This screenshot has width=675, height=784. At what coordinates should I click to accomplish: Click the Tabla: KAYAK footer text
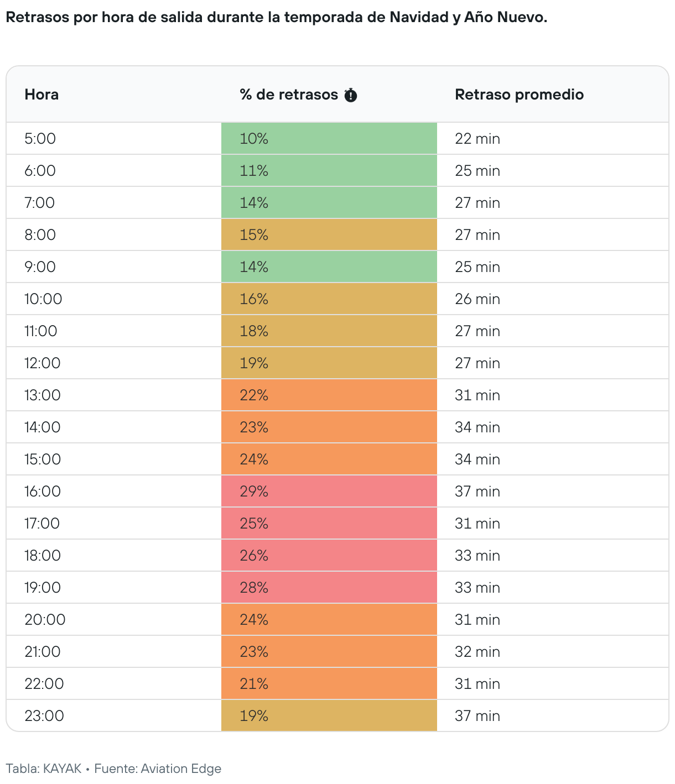click(44, 769)
